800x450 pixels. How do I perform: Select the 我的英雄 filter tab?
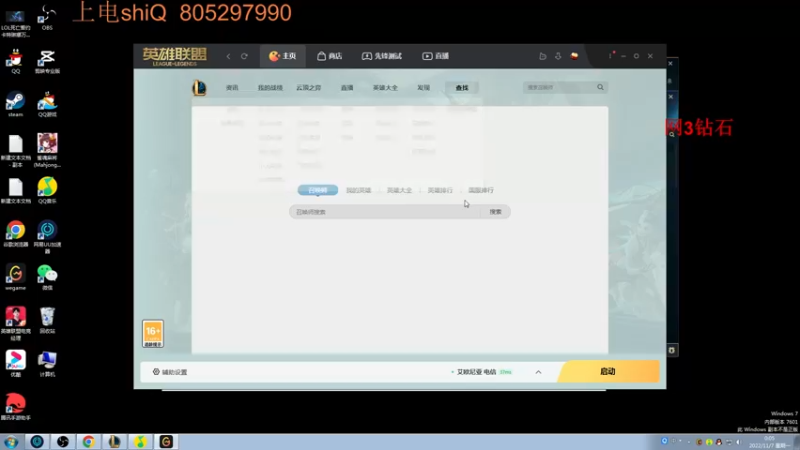pos(358,190)
